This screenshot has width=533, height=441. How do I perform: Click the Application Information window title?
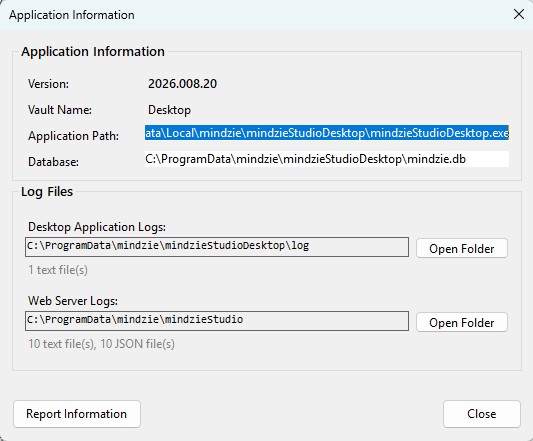pos(72,15)
